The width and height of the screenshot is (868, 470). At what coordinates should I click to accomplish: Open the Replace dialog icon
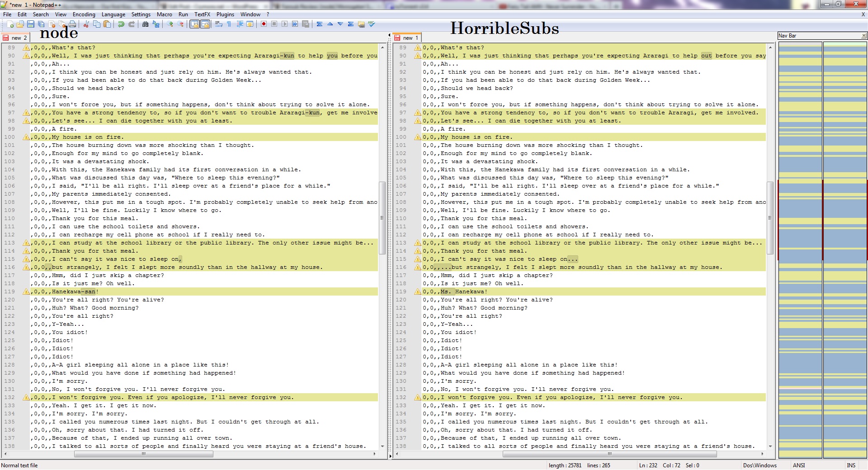coord(156,24)
